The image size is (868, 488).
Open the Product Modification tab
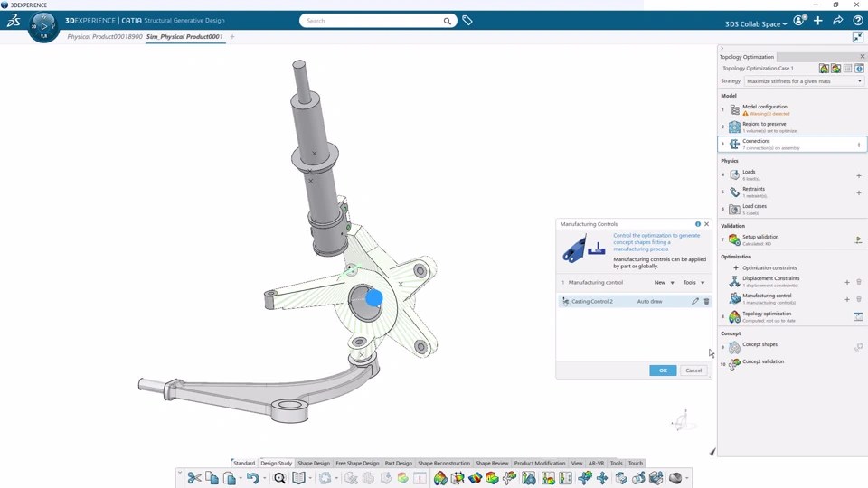coord(539,463)
